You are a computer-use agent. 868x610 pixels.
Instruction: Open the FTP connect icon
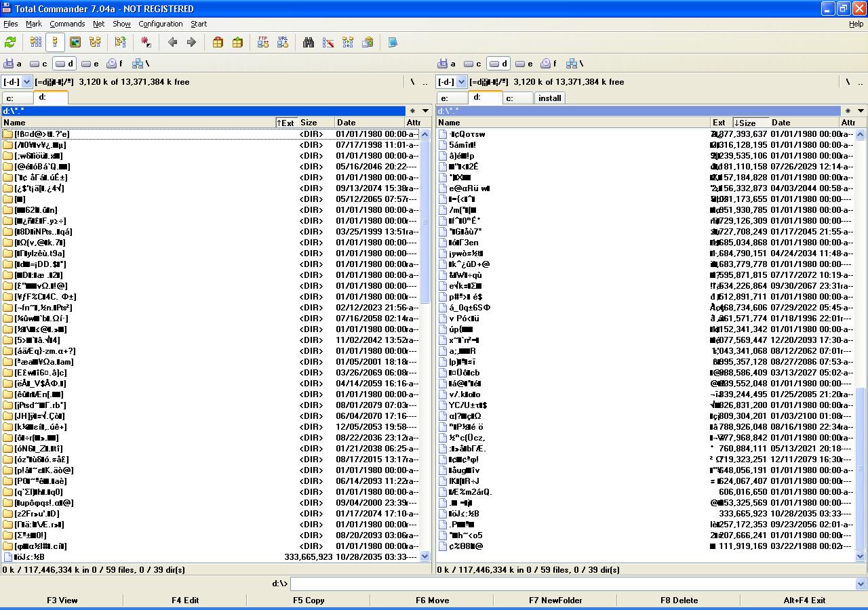point(263,42)
